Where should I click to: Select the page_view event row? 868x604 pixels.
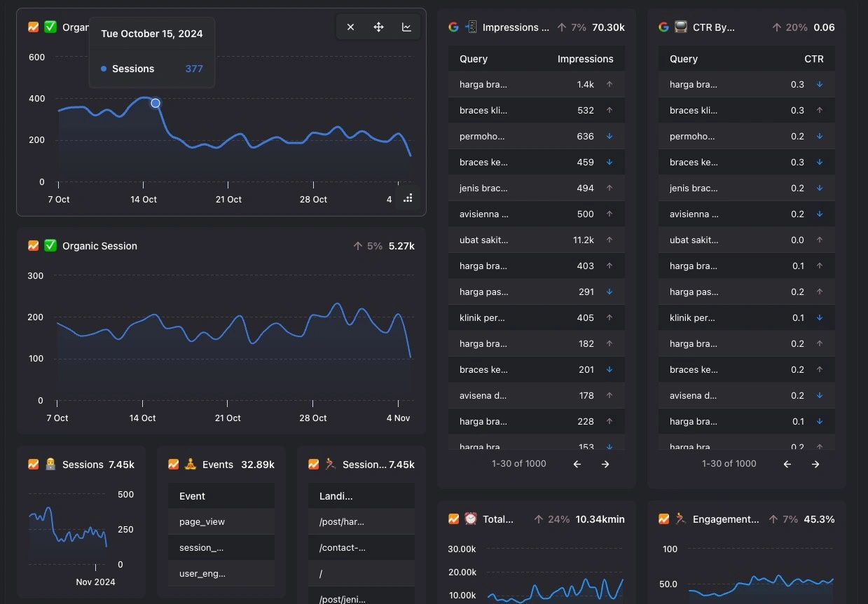(221, 522)
